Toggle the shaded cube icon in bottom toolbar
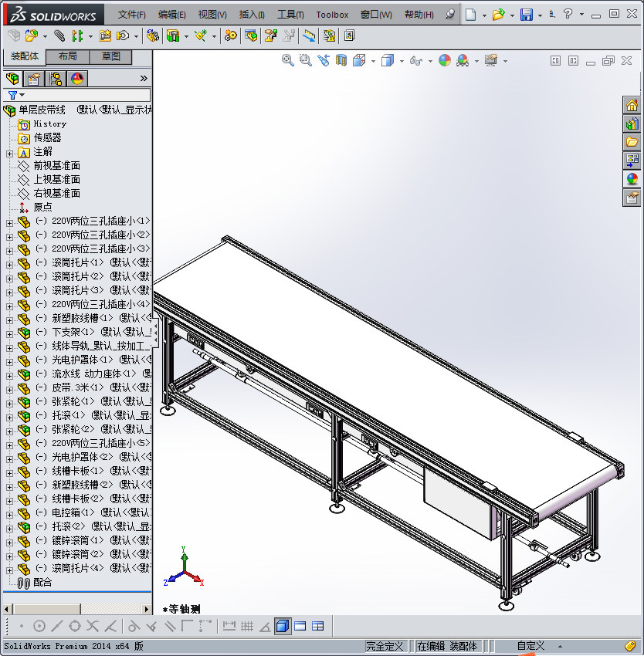This screenshot has height=656, width=644. (x=283, y=627)
